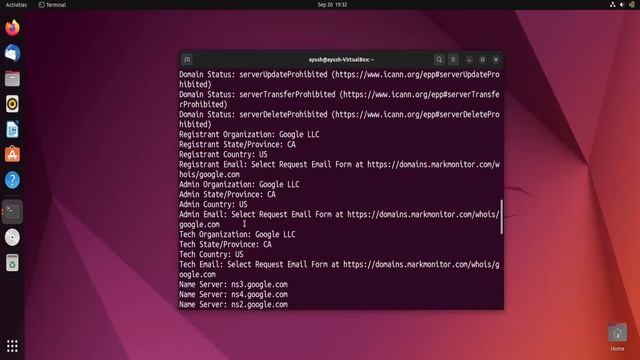This screenshot has height=360, width=640.
Task: Open the Activities overview
Action: pos(16,5)
